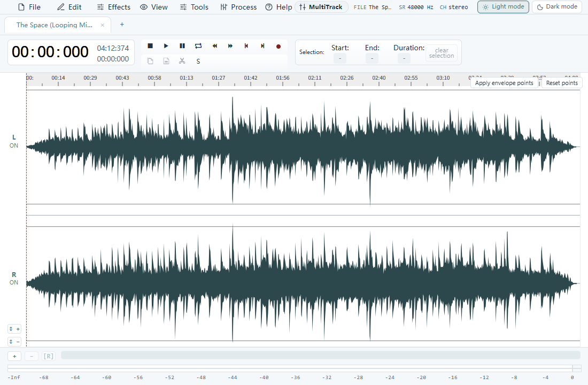588x385 pixels.
Task: Open the Process menu
Action: pyautogui.click(x=238, y=7)
